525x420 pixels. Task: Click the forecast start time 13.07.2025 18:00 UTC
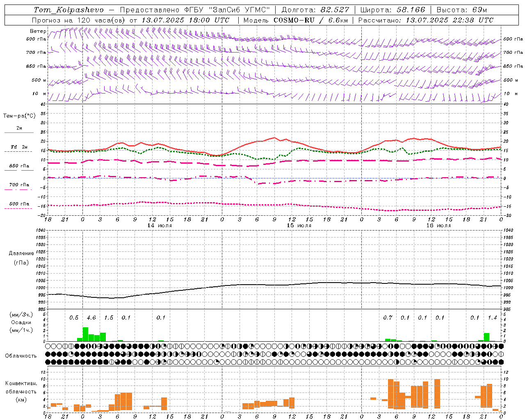pos(185,20)
